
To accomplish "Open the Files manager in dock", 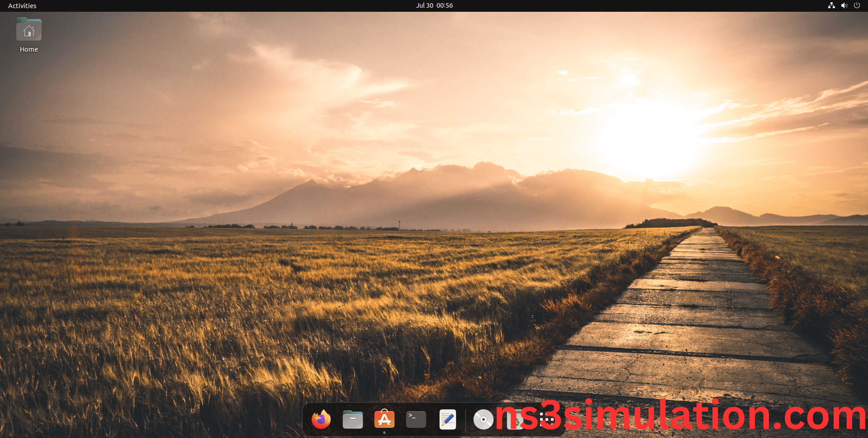I will (x=353, y=419).
